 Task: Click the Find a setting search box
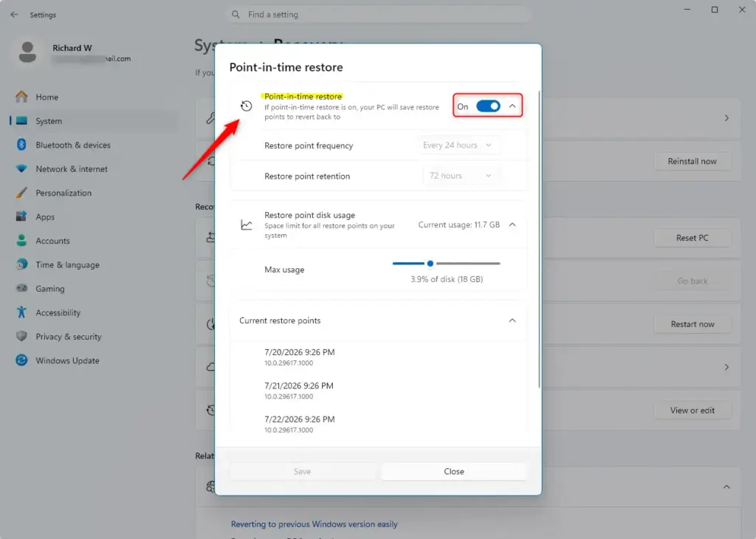(379, 15)
